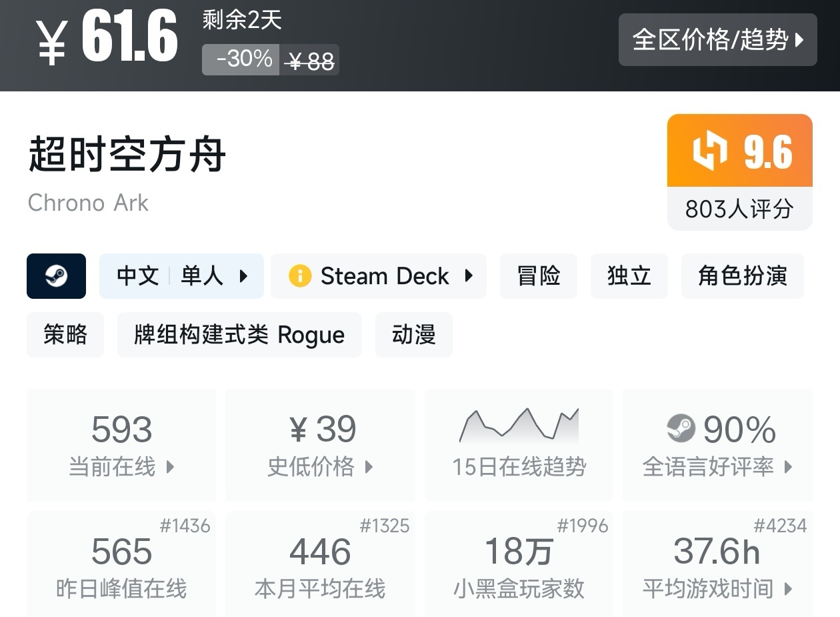Expand the 中文 单人 language tag
This screenshot has width=840, height=617.
243,276
